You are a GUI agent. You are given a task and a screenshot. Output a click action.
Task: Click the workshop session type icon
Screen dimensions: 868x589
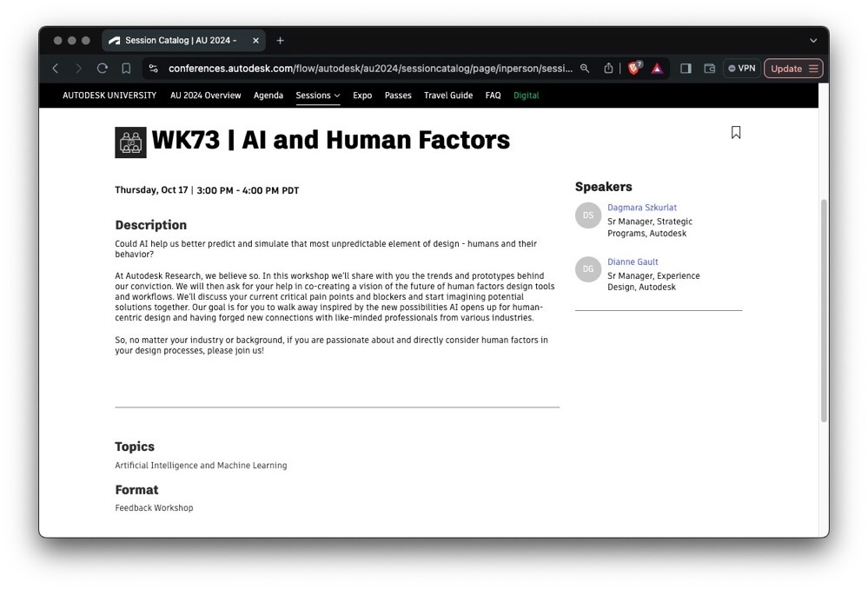click(x=130, y=142)
